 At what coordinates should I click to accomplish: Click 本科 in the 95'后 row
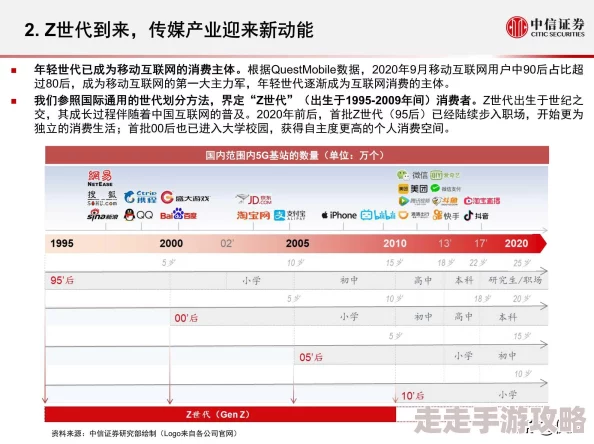pos(464,280)
